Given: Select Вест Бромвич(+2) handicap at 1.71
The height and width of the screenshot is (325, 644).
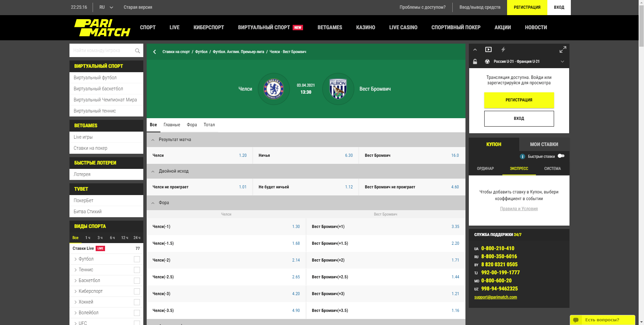Looking at the screenshot, I should pos(386,260).
